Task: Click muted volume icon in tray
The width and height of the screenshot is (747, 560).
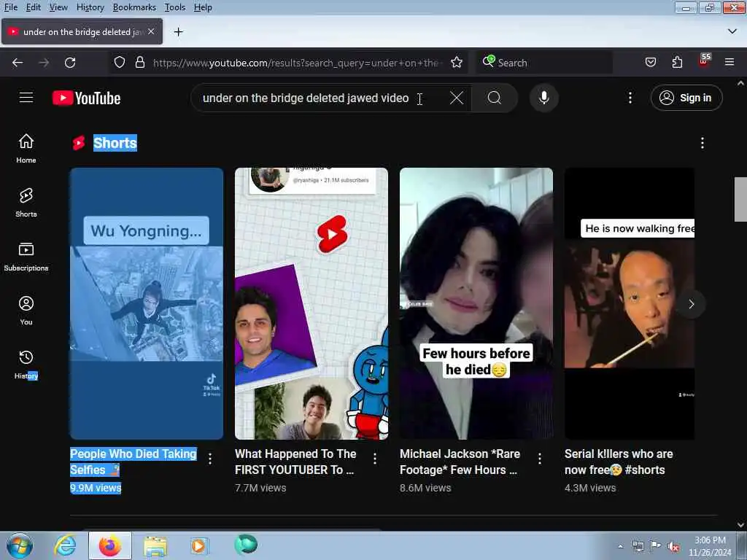Action: click(673, 546)
